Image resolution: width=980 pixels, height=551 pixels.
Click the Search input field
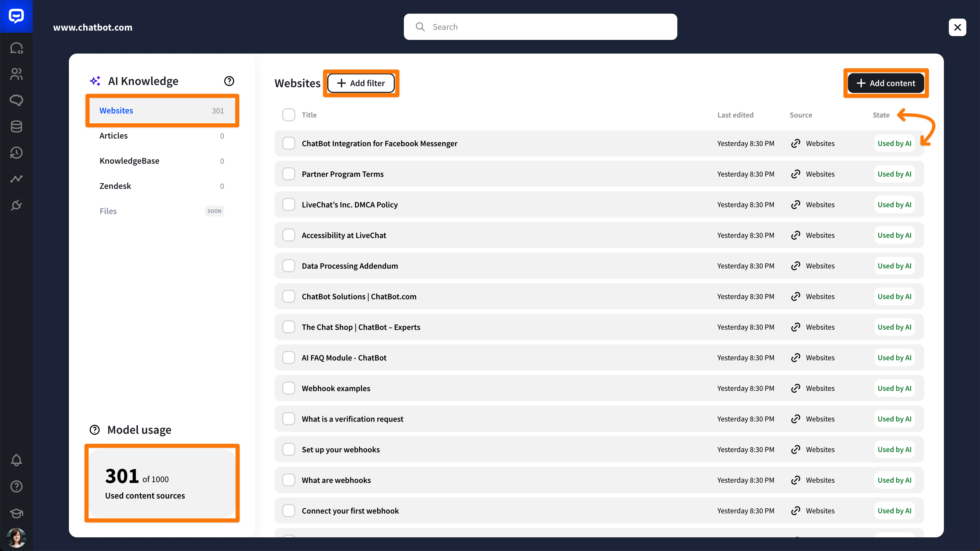click(540, 27)
